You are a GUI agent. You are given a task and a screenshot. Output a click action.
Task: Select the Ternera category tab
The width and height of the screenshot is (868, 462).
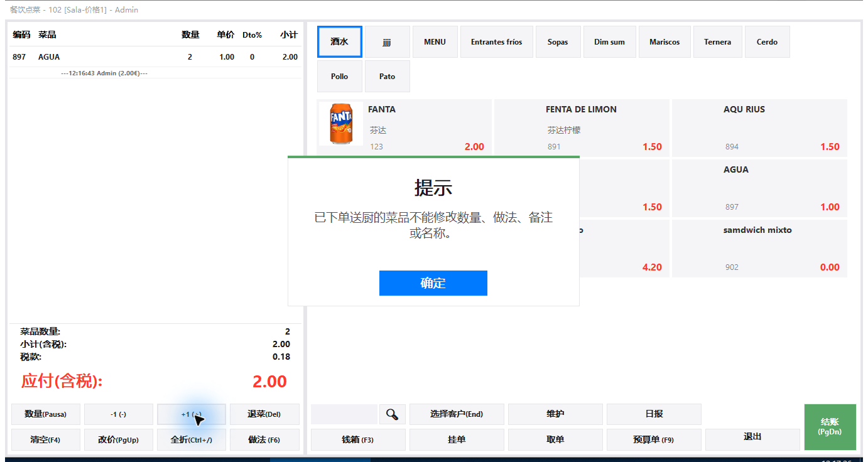click(718, 42)
